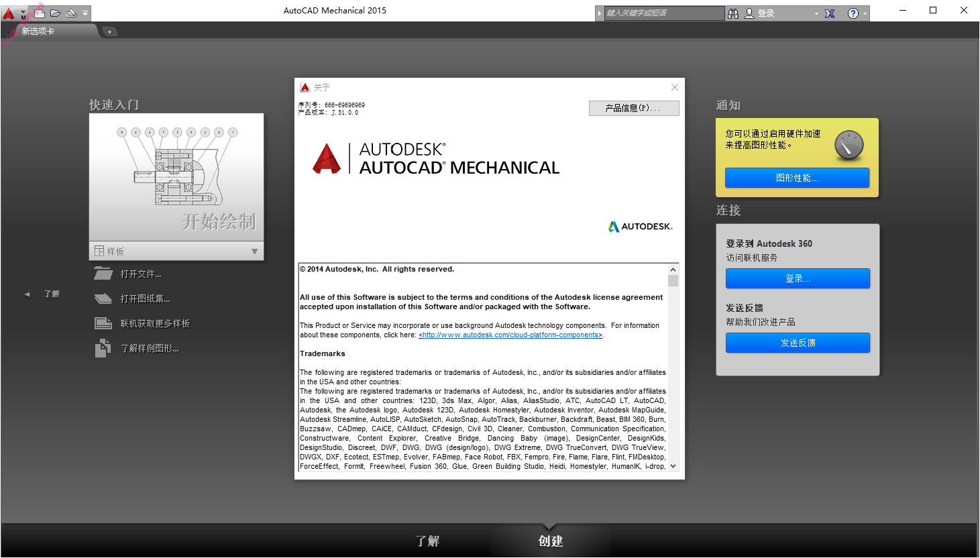Screen dimensions: 980x558
Task: Click the 访问联机服务 text
Action: tap(752, 258)
